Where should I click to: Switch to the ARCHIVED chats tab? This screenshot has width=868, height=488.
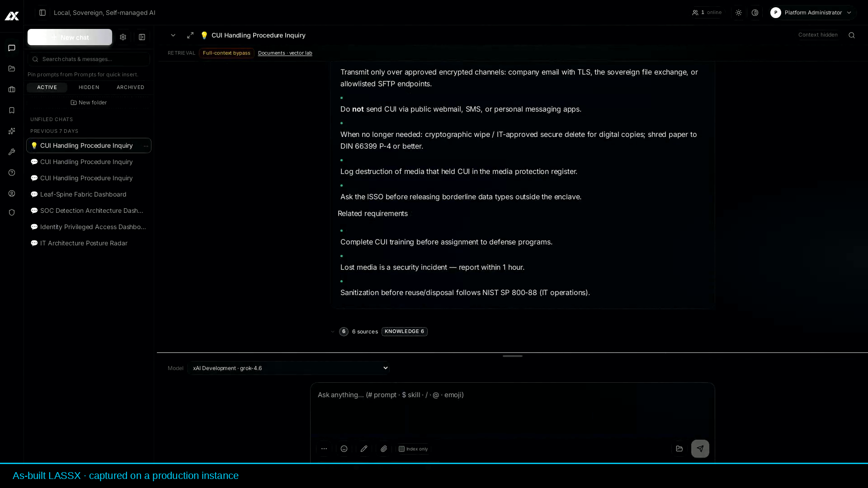tap(130, 87)
